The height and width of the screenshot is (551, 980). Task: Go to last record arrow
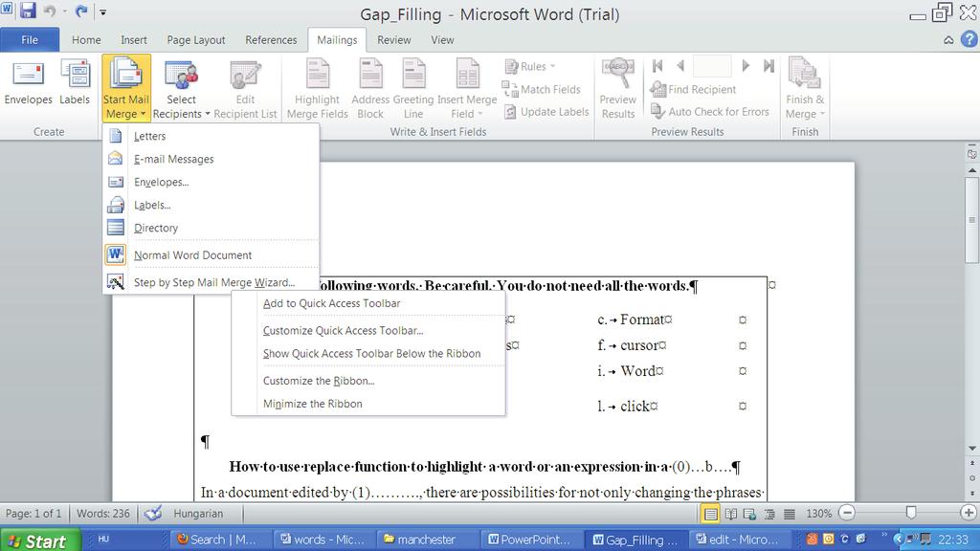pos(768,66)
